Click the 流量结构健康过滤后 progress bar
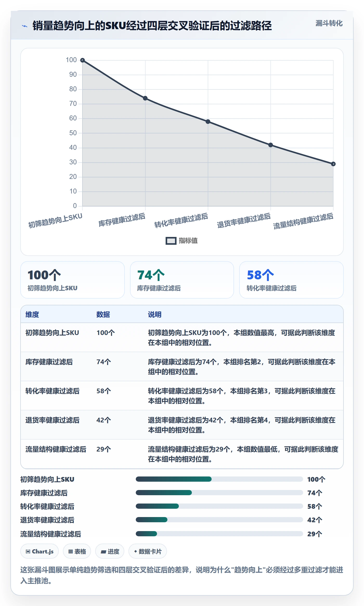Image resolution: width=364 pixels, height=606 pixels. click(x=219, y=534)
